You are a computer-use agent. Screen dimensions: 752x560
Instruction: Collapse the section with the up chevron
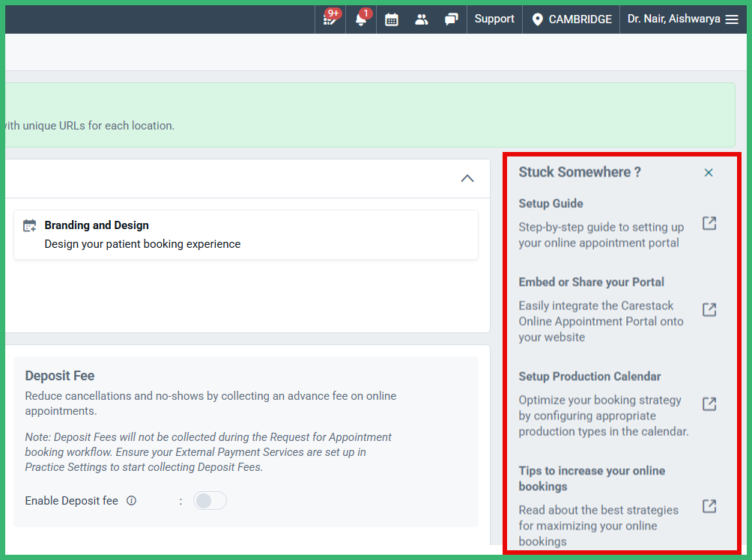[467, 179]
